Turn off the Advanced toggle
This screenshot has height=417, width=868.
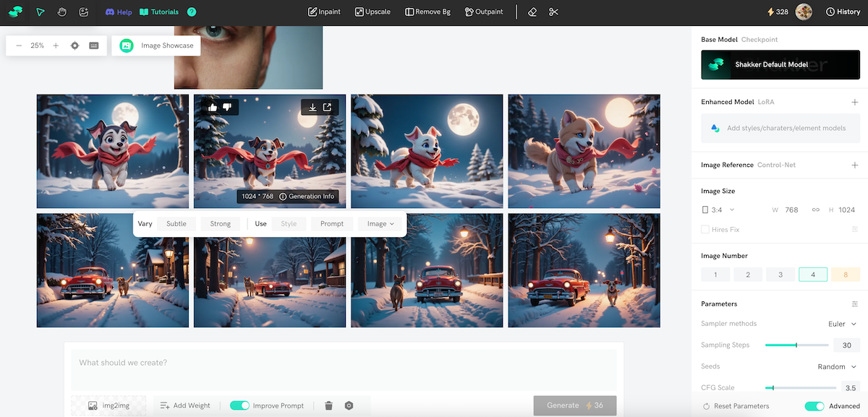pyautogui.click(x=814, y=406)
